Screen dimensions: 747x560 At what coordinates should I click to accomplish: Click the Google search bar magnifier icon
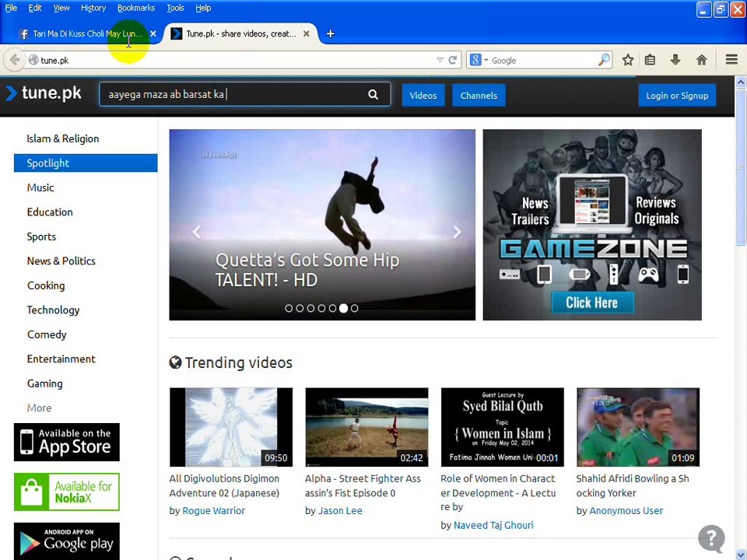(x=604, y=60)
